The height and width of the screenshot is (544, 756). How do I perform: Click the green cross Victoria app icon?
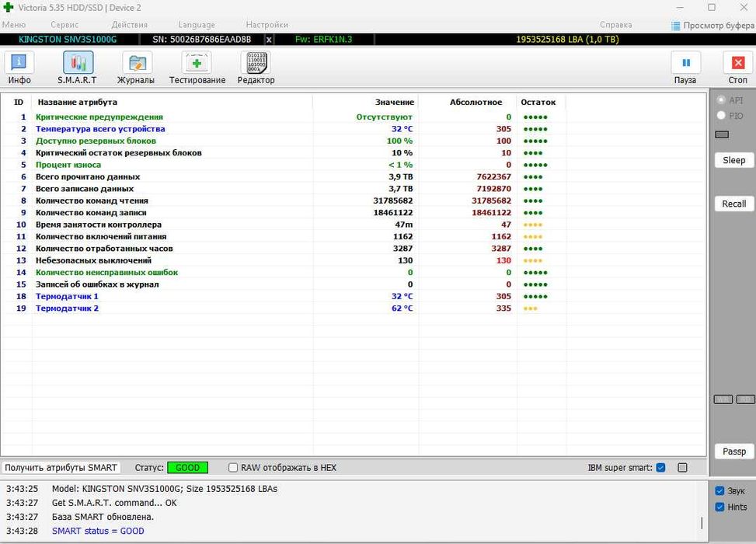[x=9, y=7]
